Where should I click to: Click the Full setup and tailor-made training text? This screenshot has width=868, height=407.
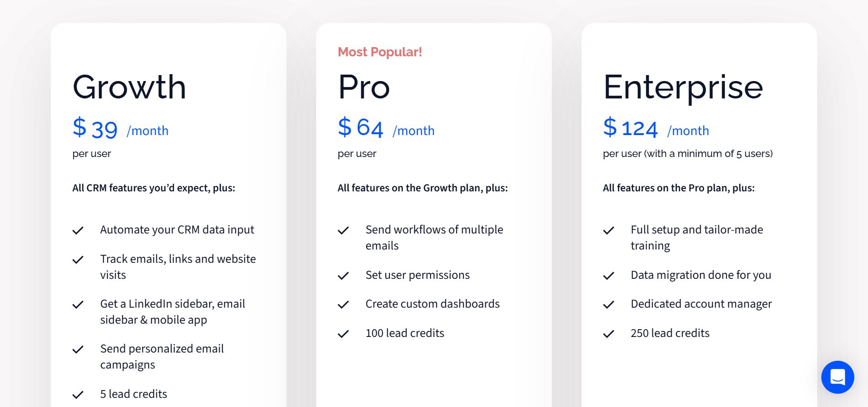(x=696, y=238)
